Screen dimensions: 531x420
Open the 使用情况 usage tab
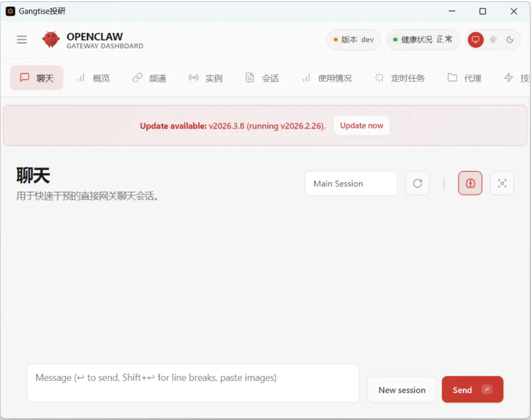(x=326, y=77)
